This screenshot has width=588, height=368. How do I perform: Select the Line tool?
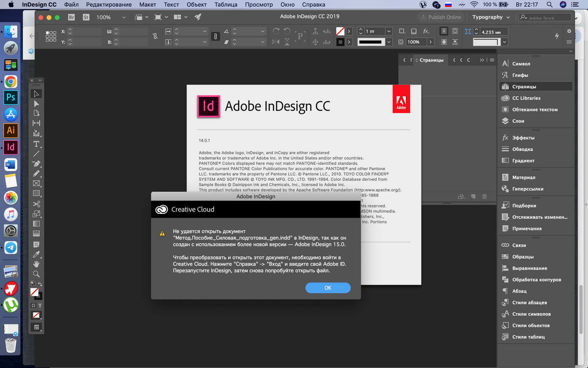tap(36, 154)
